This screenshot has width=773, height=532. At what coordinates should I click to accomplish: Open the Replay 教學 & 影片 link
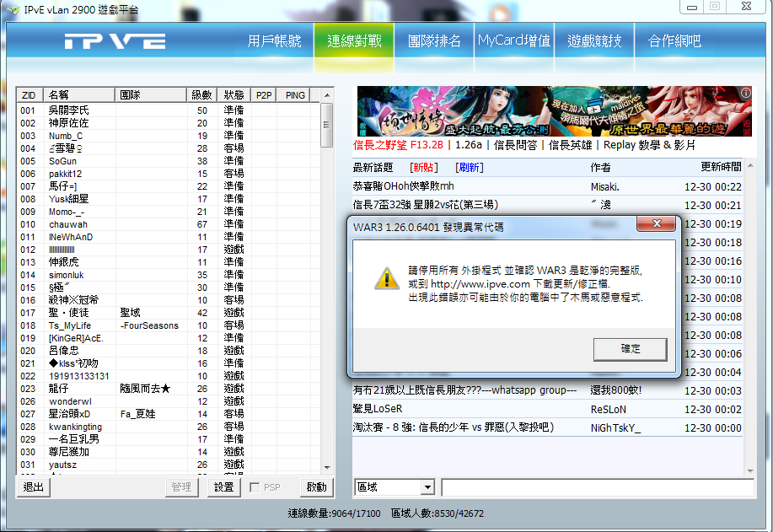tap(649, 145)
